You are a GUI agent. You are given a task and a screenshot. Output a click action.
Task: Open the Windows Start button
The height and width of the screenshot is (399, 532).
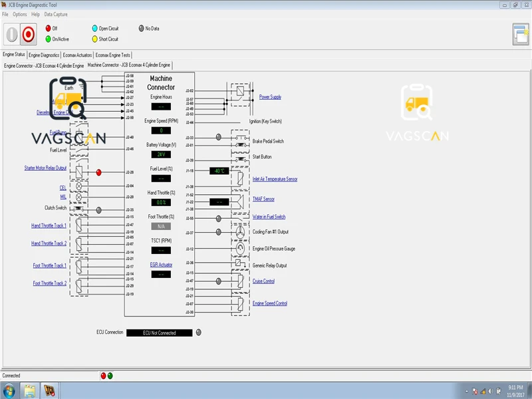tap(9, 391)
